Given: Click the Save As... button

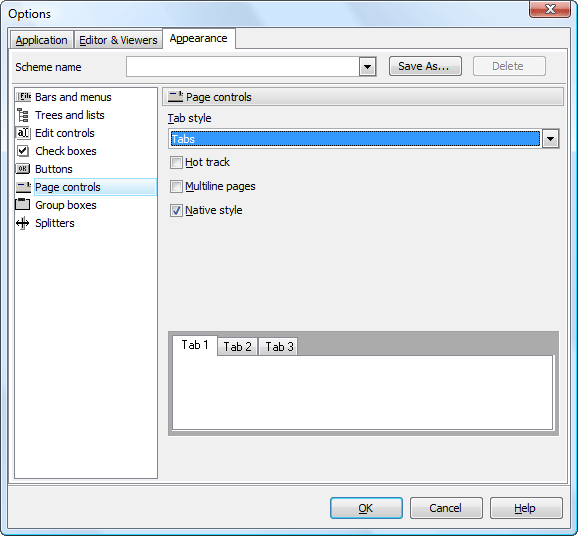Looking at the screenshot, I should coord(425,66).
